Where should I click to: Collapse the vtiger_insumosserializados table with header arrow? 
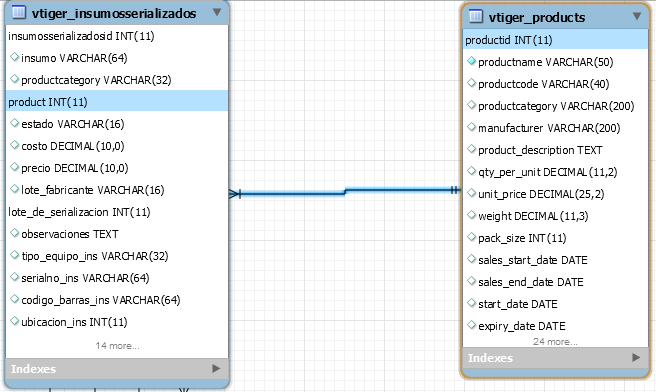[217, 12]
